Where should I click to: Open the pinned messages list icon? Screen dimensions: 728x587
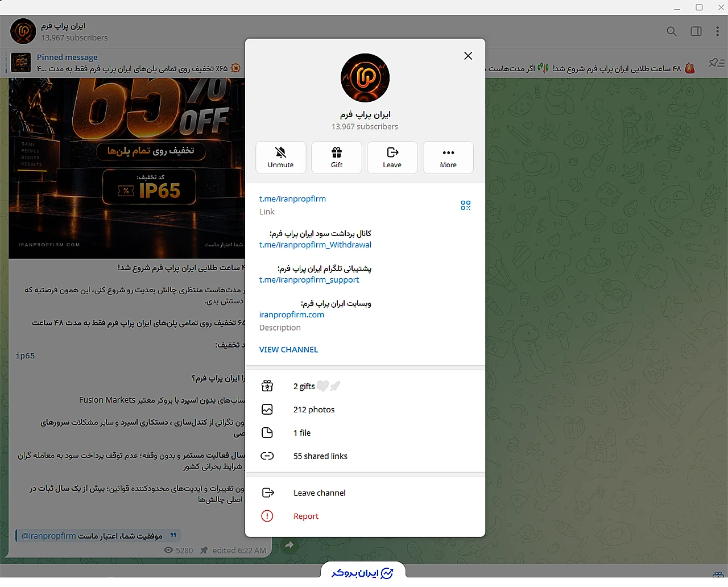coord(717,63)
